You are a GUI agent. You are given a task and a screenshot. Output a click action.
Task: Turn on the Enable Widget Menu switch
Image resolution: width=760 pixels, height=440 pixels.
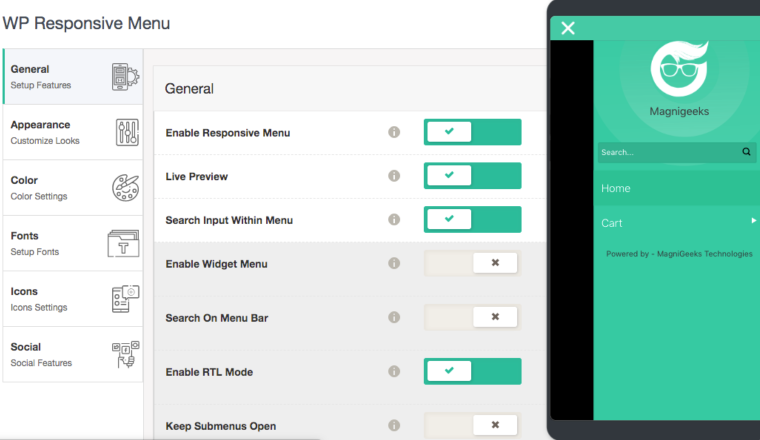pos(473,263)
